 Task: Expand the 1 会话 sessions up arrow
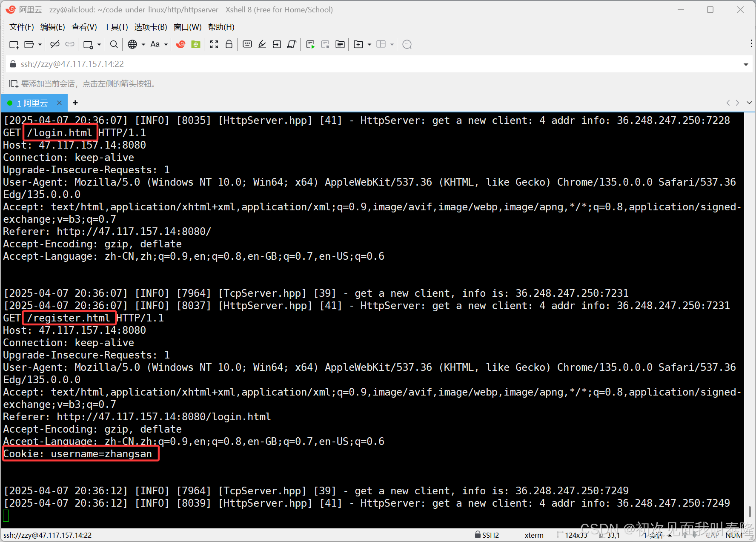click(670, 535)
